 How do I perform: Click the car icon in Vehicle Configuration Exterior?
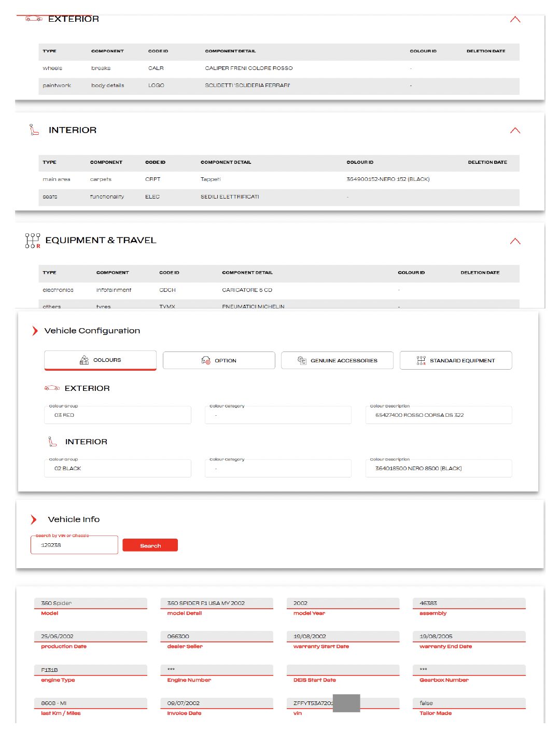(x=52, y=388)
